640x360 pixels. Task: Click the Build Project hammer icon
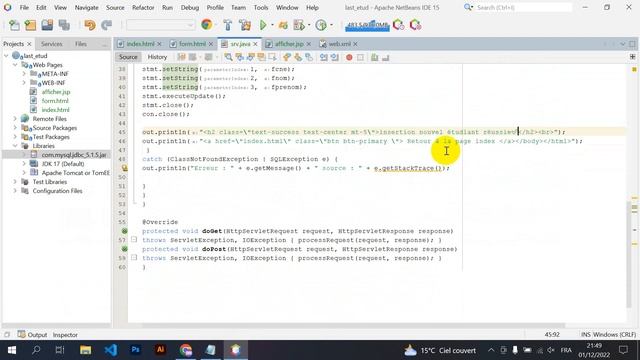pyautogui.click(x=228, y=25)
